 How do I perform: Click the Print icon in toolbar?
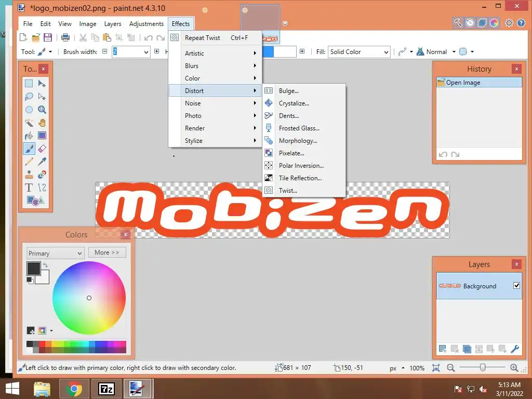[x=65, y=37]
